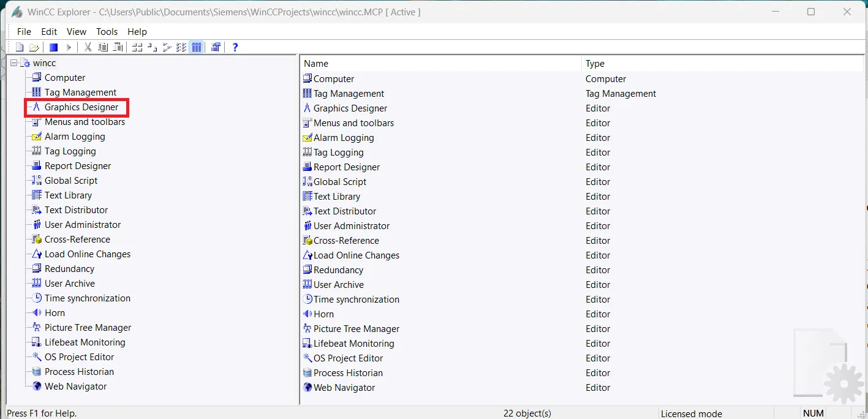Select Global Script in the project tree
This screenshot has width=868, height=419.
click(x=71, y=181)
